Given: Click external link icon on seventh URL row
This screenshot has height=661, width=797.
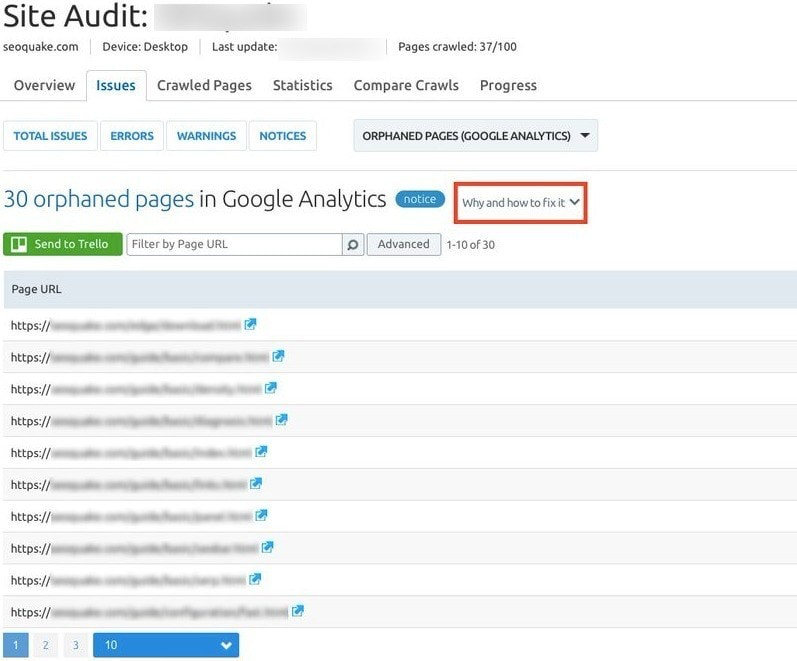Looking at the screenshot, I should (261, 516).
